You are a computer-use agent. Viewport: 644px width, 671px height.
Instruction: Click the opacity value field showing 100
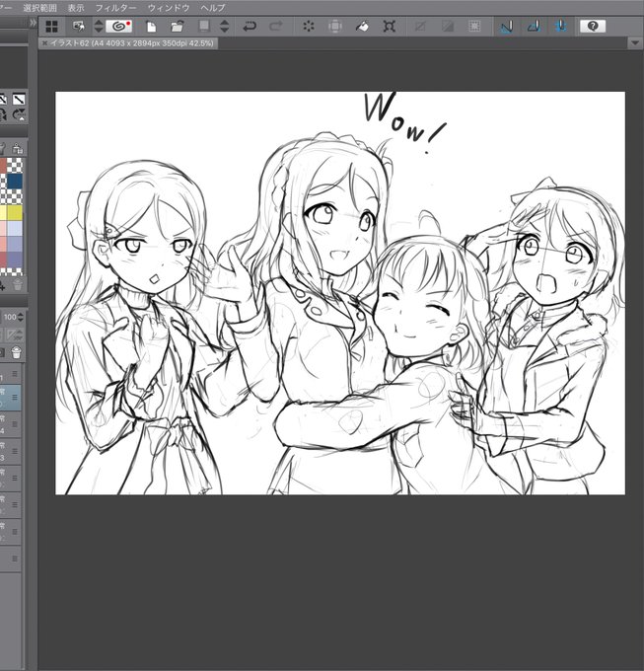click(10, 318)
